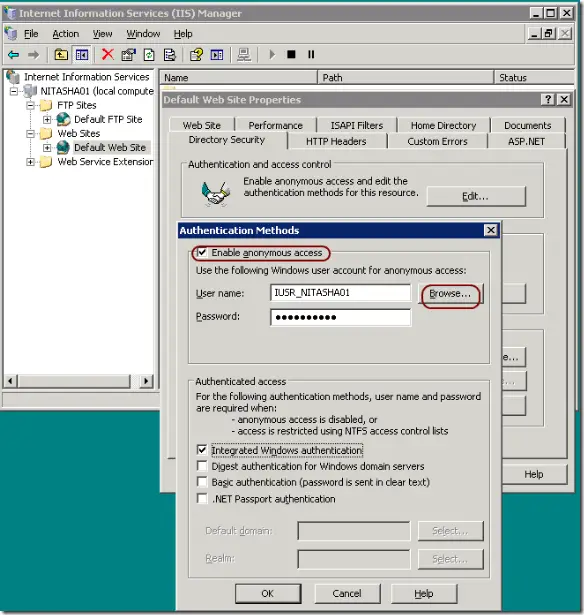Click the toolbar Help question-mark icon
The image size is (584, 615).
pos(196,55)
